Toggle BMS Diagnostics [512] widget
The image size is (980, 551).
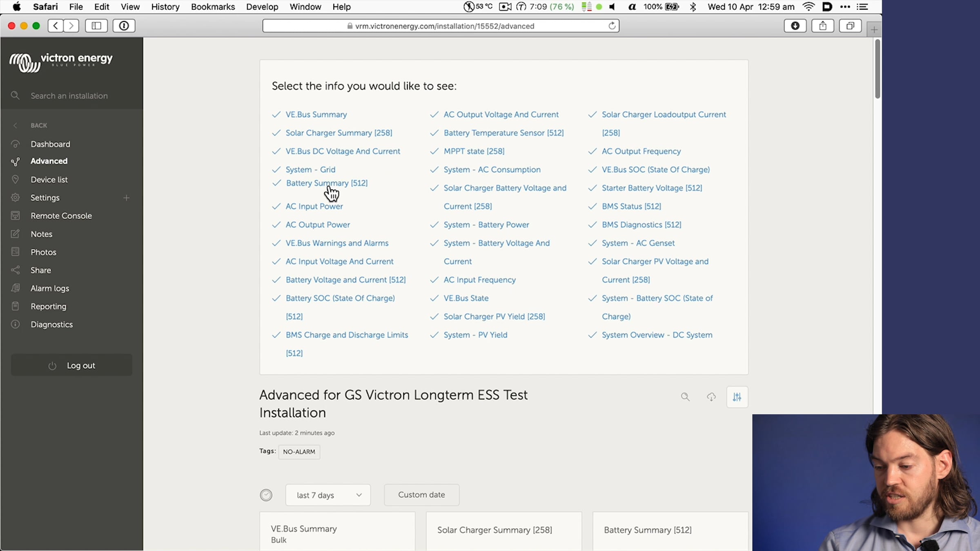641,225
